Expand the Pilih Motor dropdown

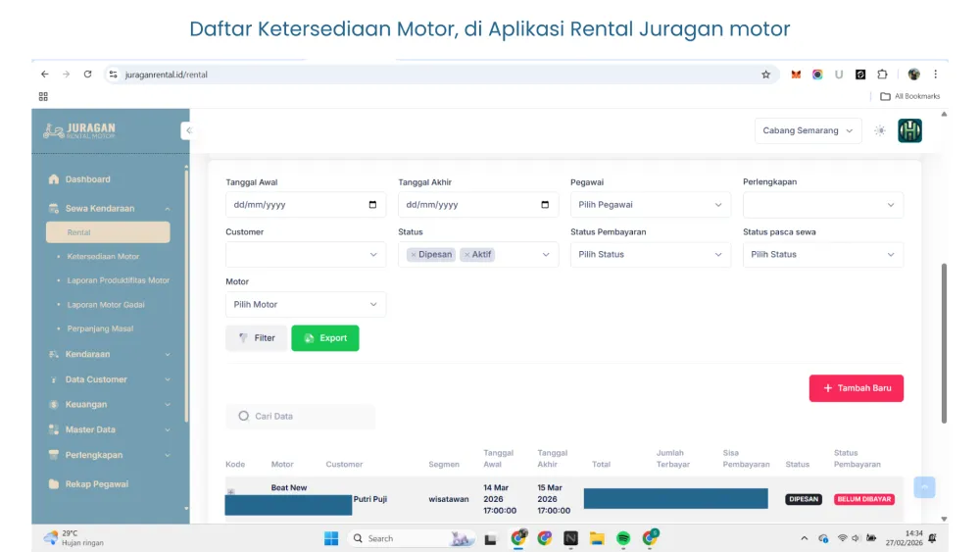[x=306, y=305]
